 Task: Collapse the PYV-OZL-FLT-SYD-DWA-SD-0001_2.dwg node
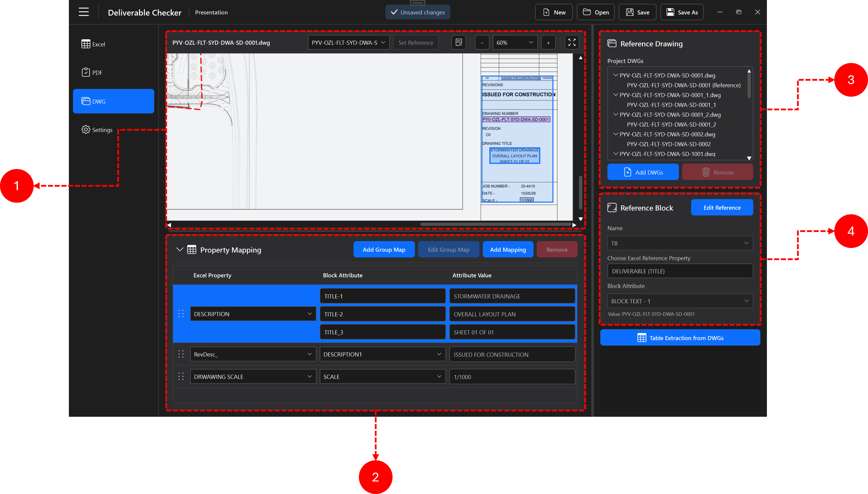(615, 114)
